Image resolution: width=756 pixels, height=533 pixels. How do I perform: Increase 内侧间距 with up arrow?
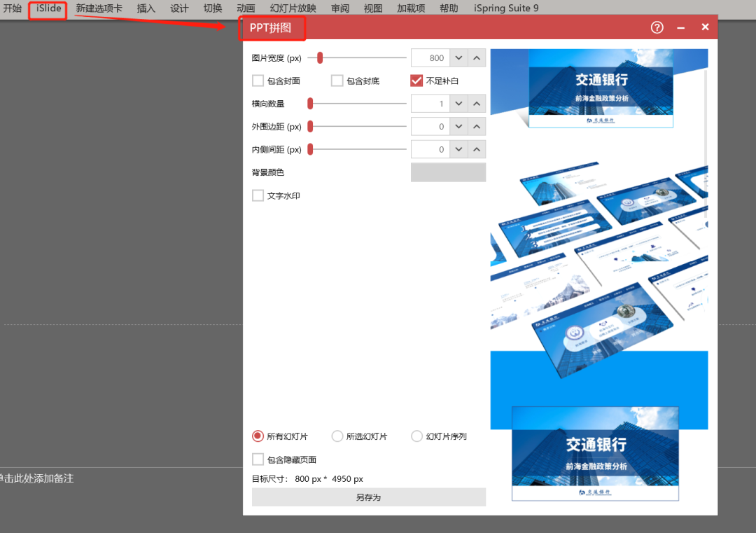click(477, 149)
